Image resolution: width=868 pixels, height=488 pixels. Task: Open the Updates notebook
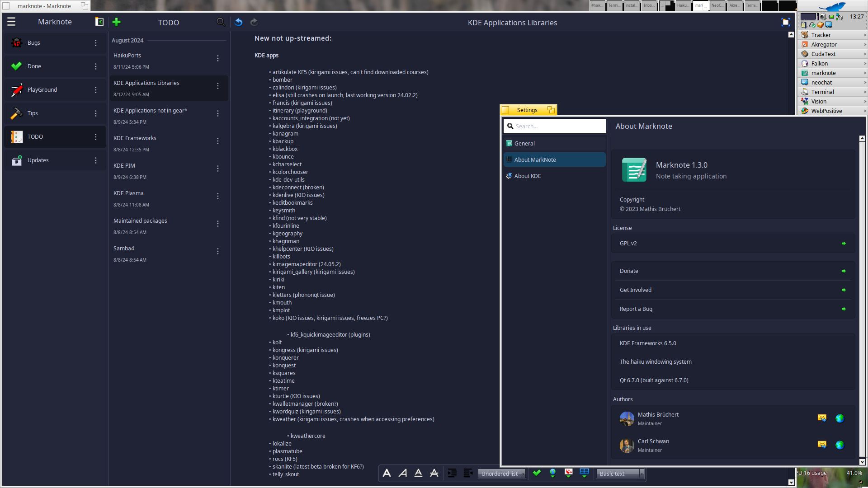point(55,160)
